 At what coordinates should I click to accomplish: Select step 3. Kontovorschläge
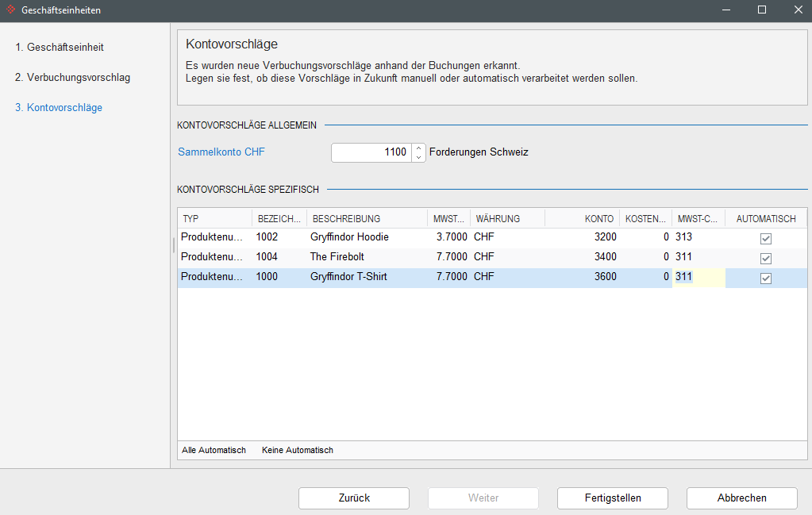tap(59, 108)
